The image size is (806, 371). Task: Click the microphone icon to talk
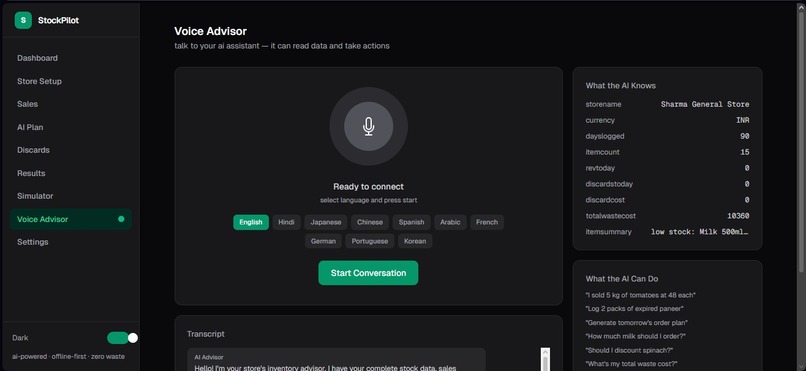click(369, 126)
